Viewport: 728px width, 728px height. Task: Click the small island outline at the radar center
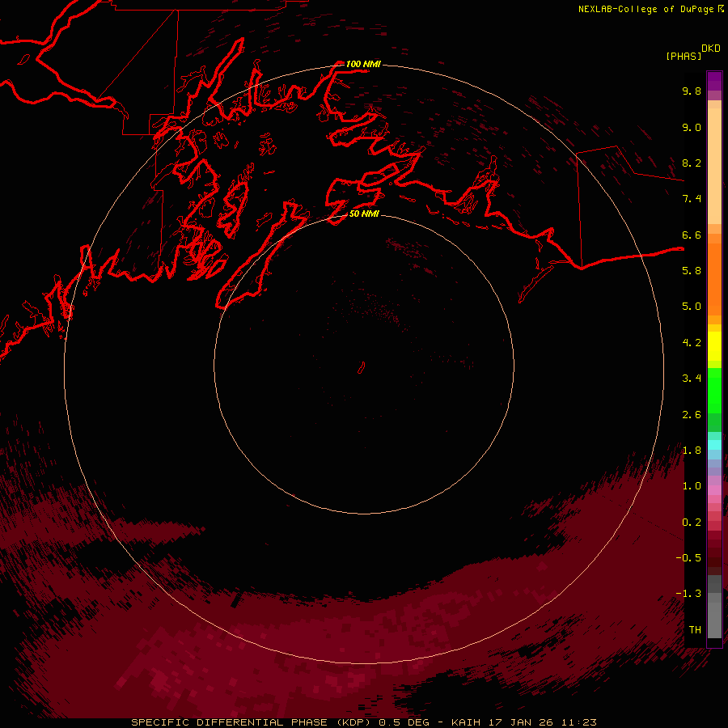click(x=362, y=368)
